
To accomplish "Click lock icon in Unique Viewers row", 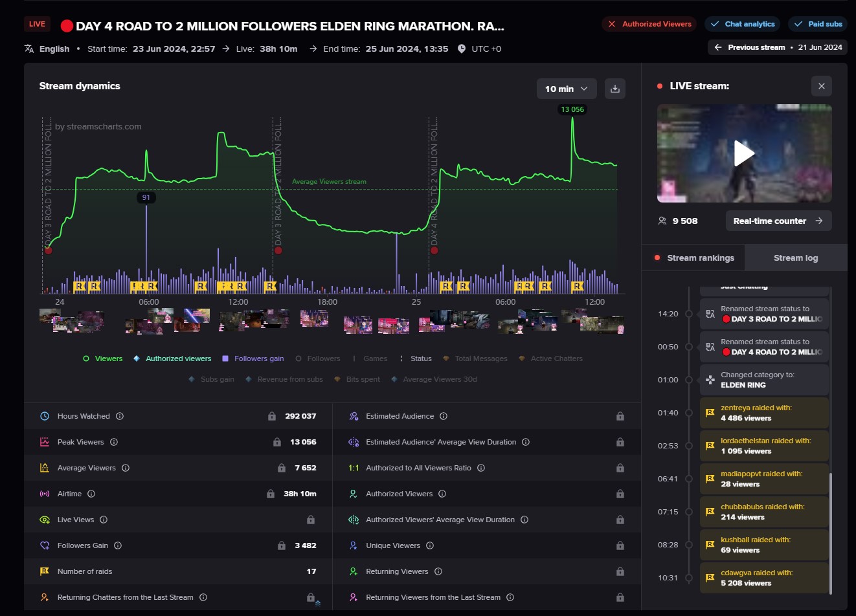I will [x=620, y=545].
